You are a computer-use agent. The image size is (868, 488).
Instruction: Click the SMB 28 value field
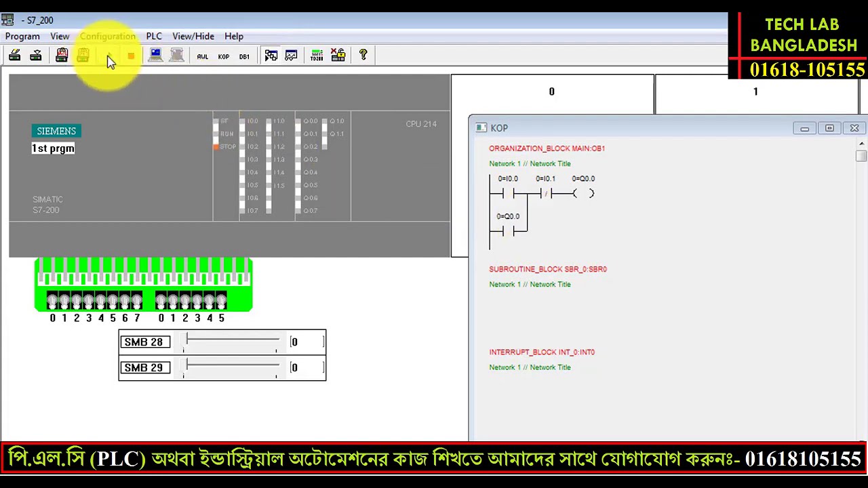point(307,342)
